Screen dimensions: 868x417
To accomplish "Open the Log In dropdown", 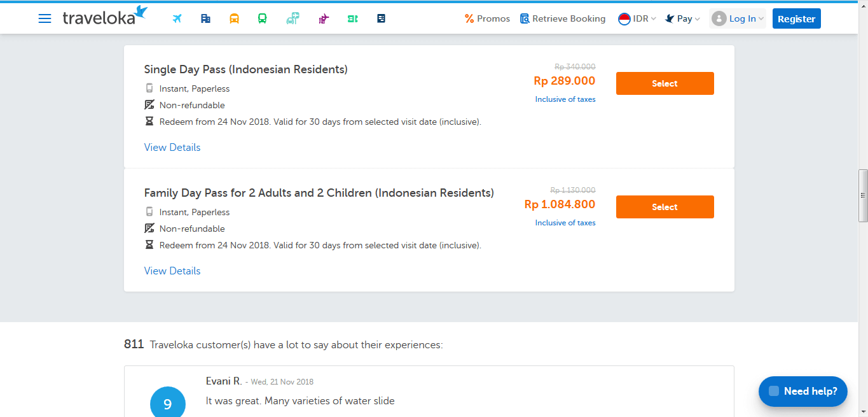I will click(x=738, y=18).
